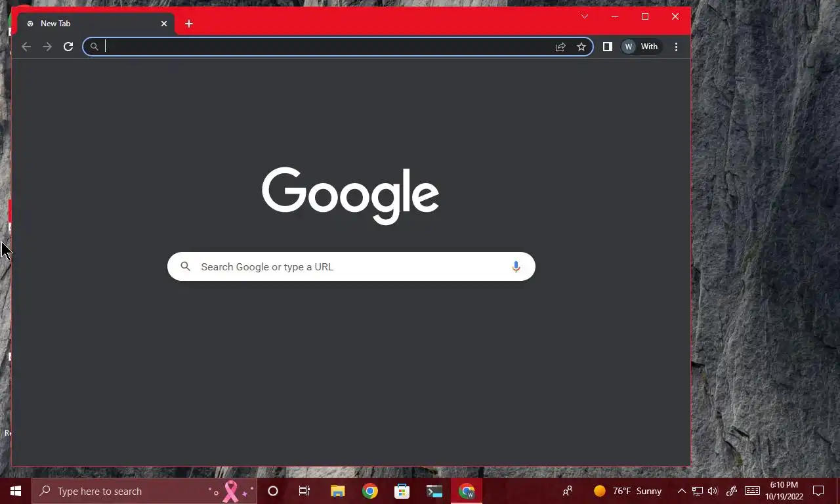Screen dimensions: 840x504
Task: Launch Google Chrome from the taskbar
Action: tap(370, 491)
